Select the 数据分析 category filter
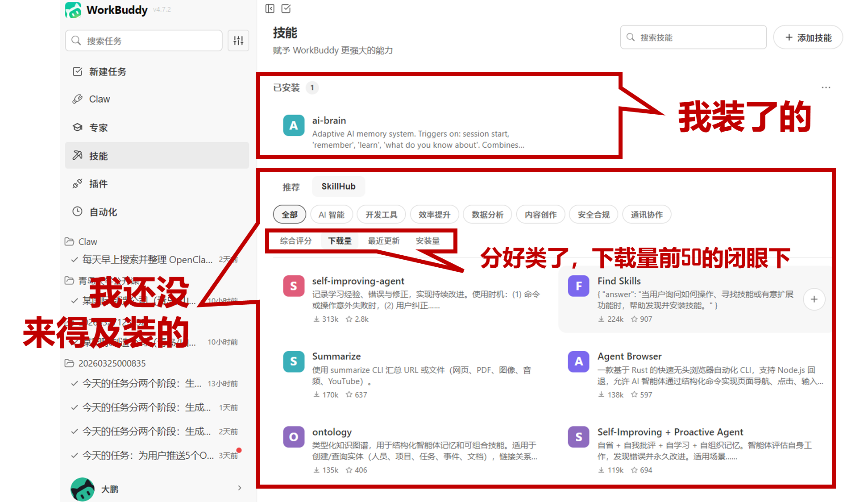The width and height of the screenshot is (868, 502). [x=487, y=215]
